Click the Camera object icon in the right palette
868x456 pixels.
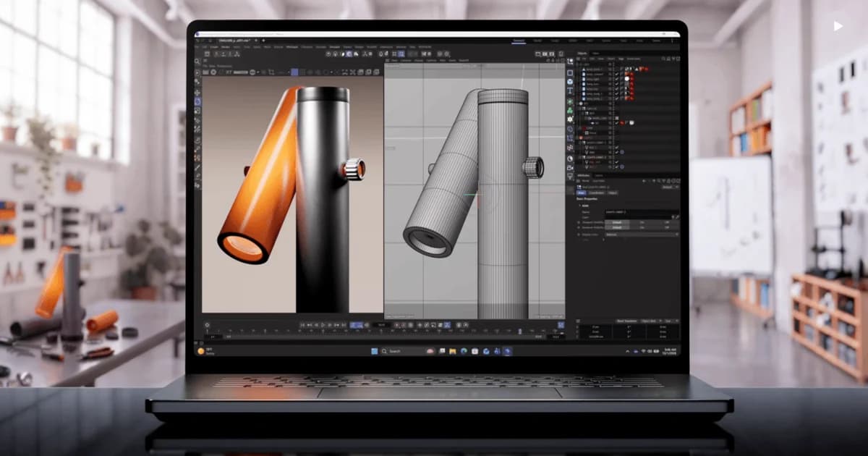tap(570, 167)
